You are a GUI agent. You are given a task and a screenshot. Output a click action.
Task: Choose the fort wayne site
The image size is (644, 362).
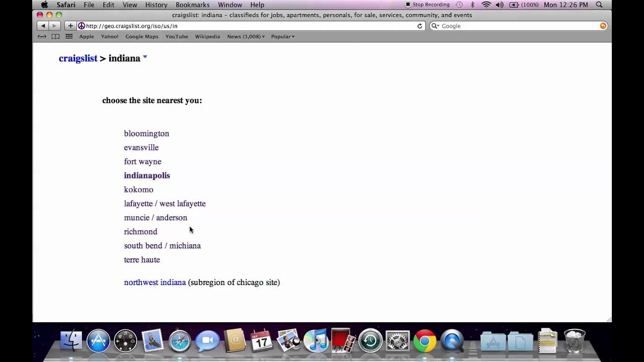tap(143, 162)
